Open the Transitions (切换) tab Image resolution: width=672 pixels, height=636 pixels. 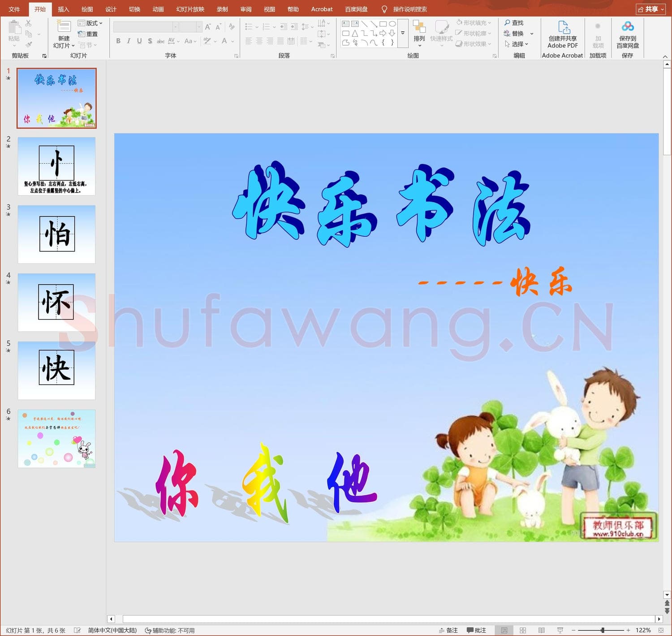click(134, 9)
